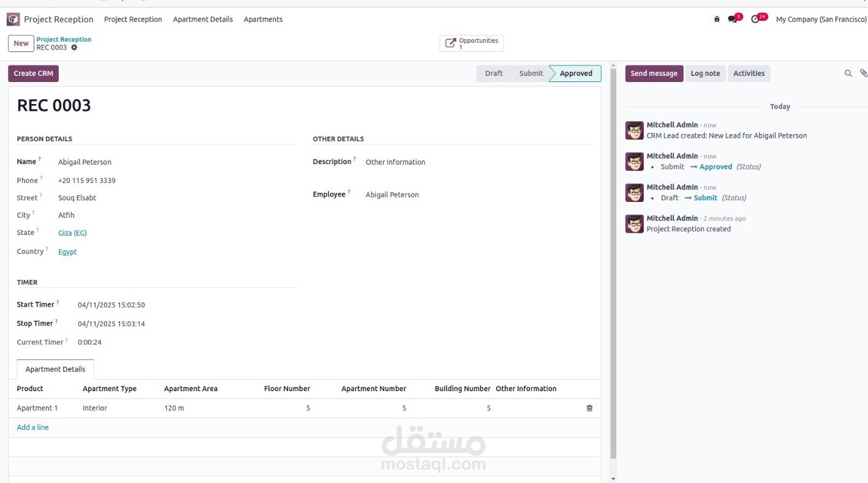Screen dimensions: 868x483
Task: Sort by Apartment Type column header
Action: coord(110,389)
